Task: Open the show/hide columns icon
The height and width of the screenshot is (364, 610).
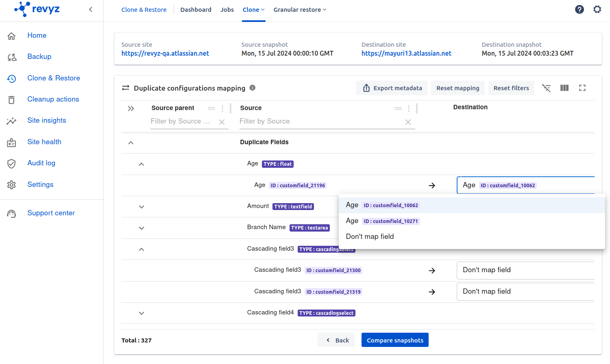Action: pos(564,88)
